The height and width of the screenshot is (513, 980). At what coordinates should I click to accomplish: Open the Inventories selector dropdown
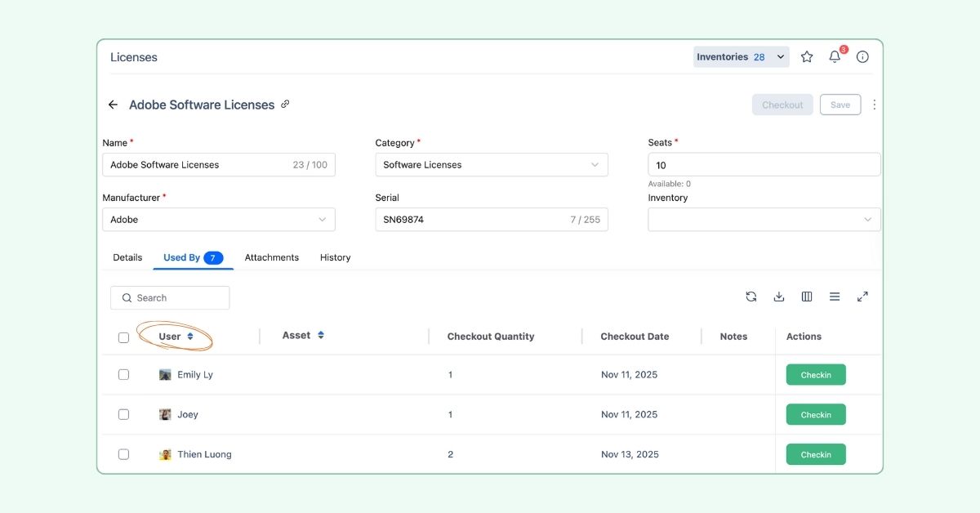(x=741, y=57)
